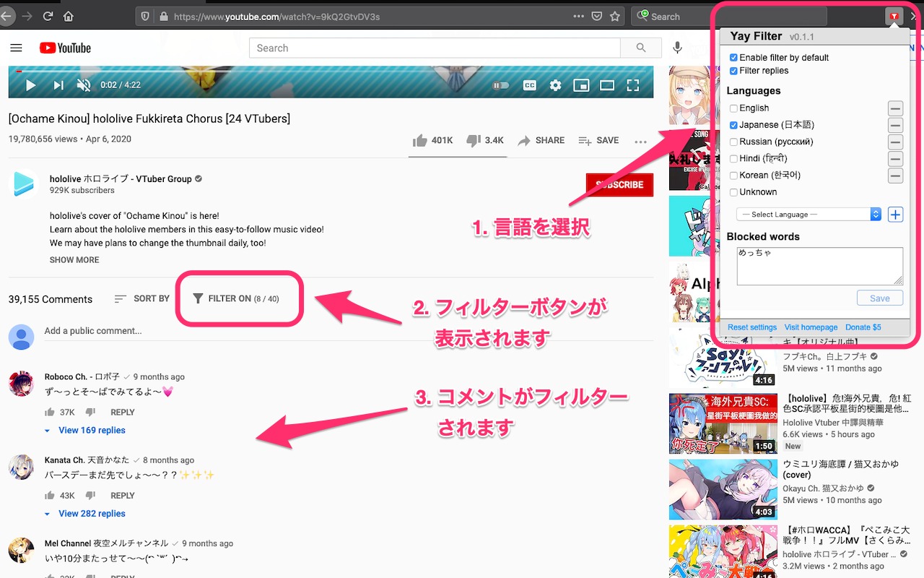Click the YouTube search input box
Image resolution: width=924 pixels, height=578 pixels.
click(435, 48)
